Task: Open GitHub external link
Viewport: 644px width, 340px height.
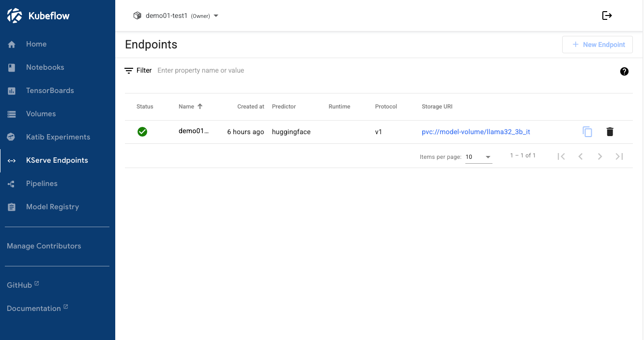Action: [23, 285]
